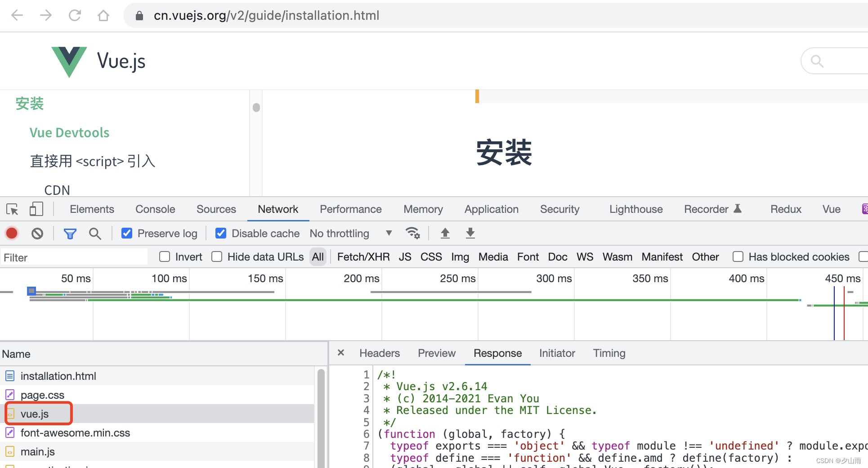
Task: Click the script icon beside main.js
Action: [x=10, y=451]
